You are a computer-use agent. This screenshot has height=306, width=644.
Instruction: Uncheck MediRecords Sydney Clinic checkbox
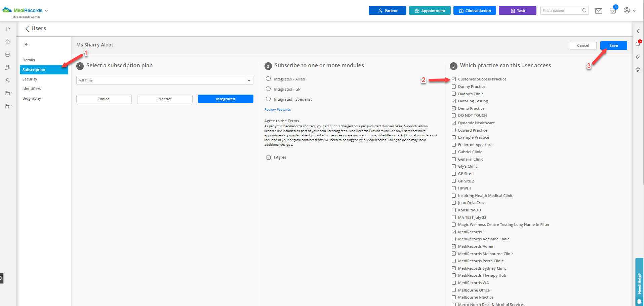point(454,268)
